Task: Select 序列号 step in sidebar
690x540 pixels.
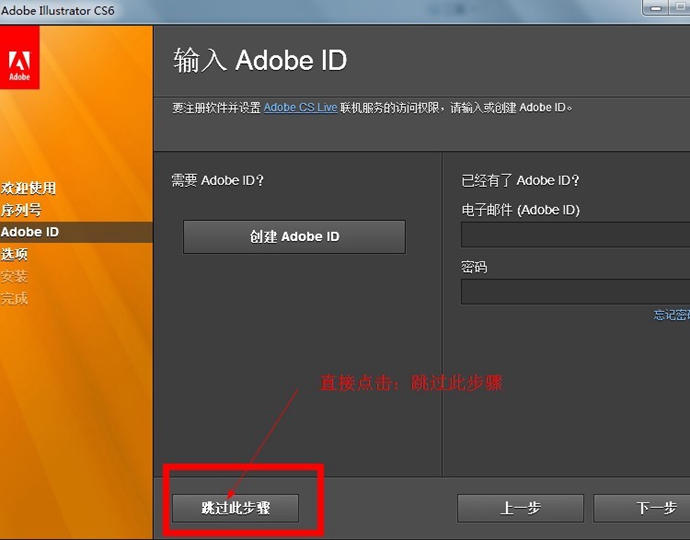Action: pyautogui.click(x=21, y=210)
